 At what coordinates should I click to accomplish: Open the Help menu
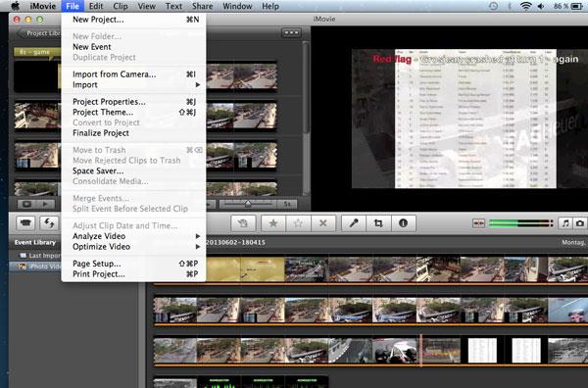(x=270, y=6)
